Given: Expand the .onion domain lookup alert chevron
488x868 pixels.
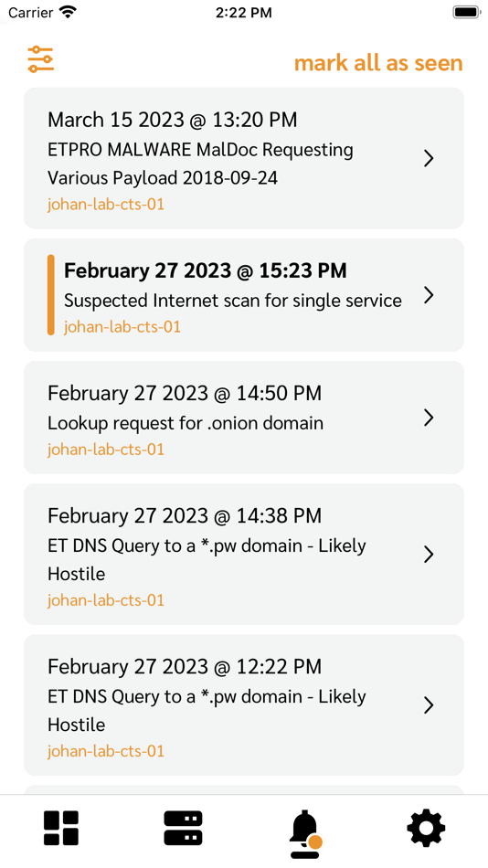Looking at the screenshot, I should click(x=429, y=418).
